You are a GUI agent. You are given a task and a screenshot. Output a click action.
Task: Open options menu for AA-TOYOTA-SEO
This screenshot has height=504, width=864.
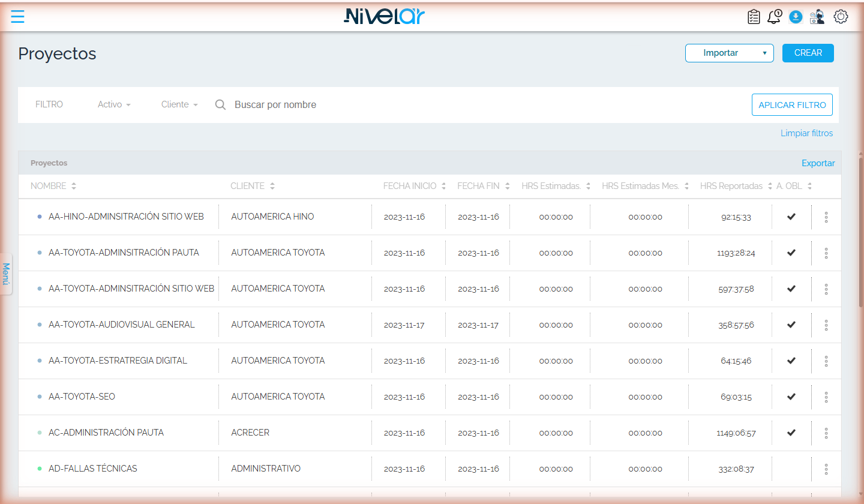click(826, 397)
